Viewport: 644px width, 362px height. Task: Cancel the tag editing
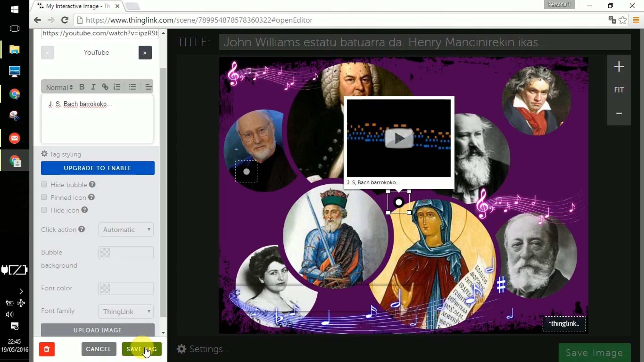click(x=99, y=349)
